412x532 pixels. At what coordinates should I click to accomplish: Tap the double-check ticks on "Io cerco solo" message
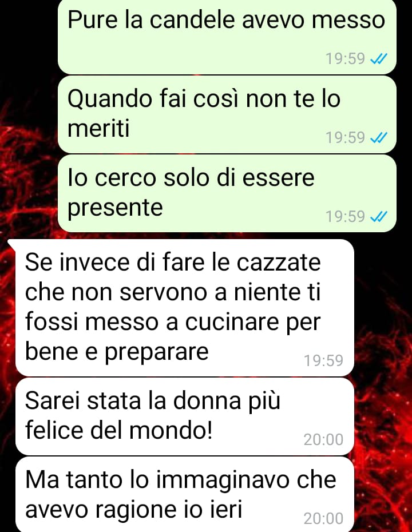[x=378, y=216]
